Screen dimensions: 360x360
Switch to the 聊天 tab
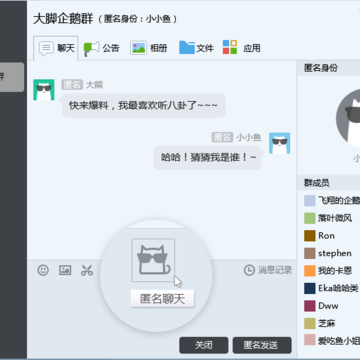pyautogui.click(x=56, y=48)
